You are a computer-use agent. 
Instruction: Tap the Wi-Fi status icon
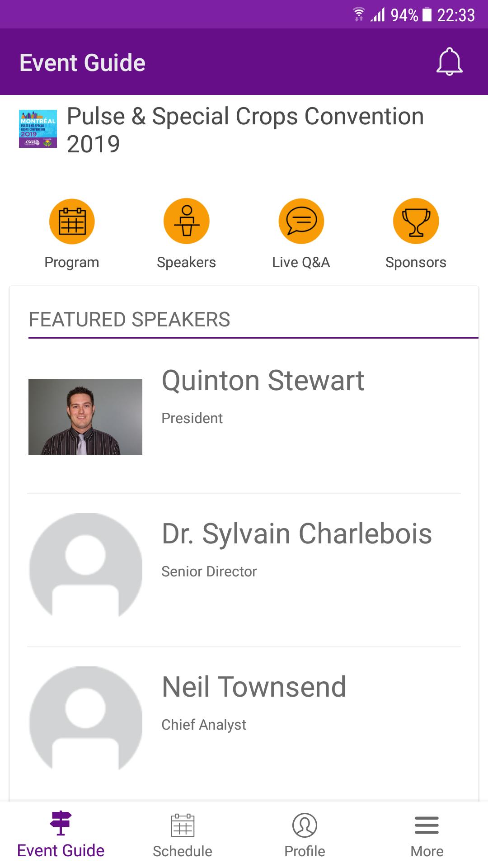click(359, 15)
